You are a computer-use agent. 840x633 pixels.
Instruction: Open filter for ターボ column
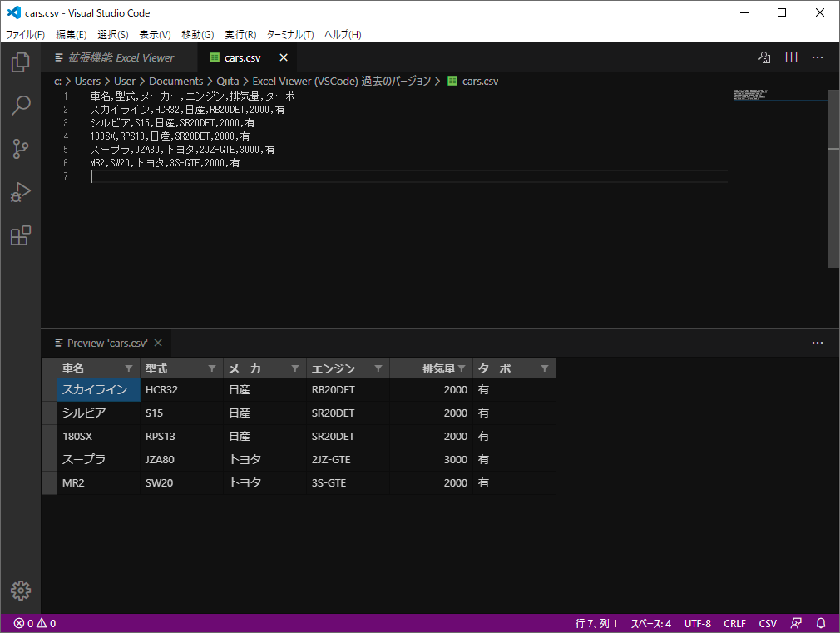click(544, 368)
